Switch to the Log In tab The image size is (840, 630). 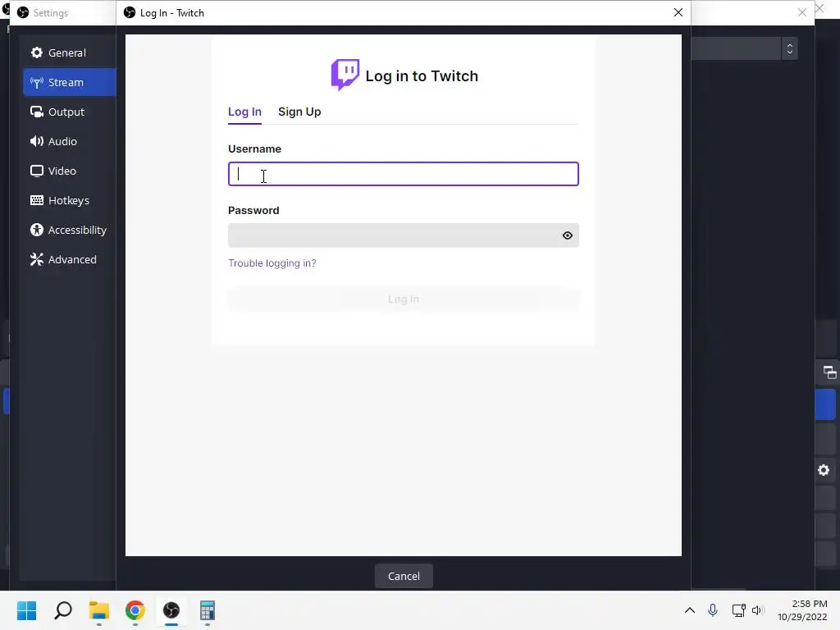244,112
